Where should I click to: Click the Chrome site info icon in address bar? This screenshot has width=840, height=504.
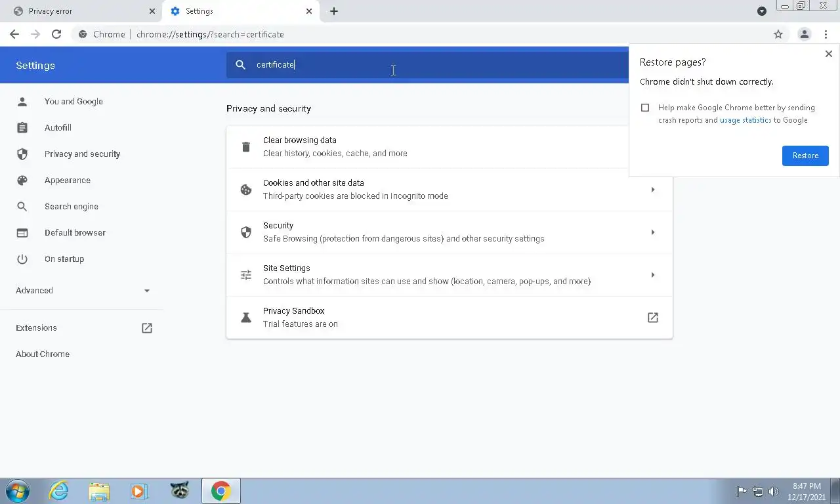[83, 34]
